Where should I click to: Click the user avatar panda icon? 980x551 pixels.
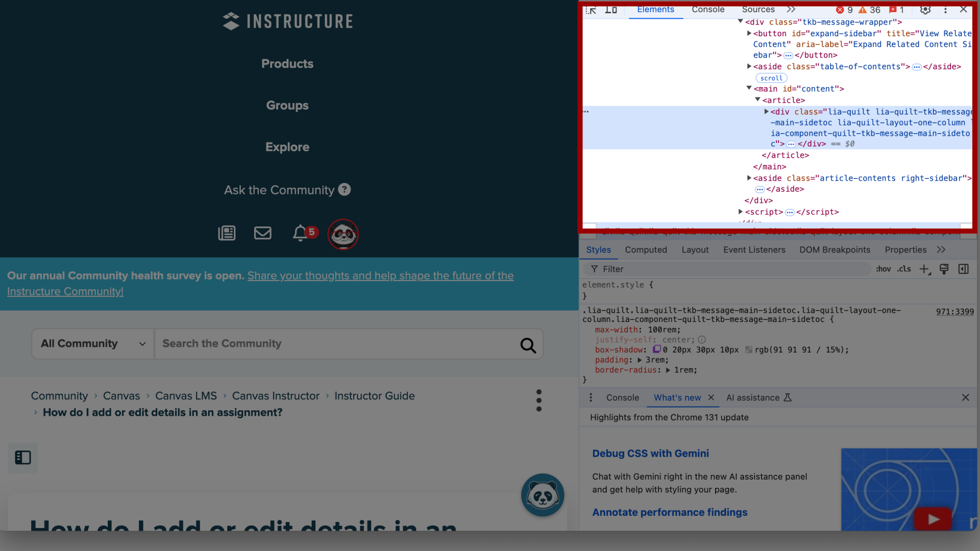click(344, 234)
